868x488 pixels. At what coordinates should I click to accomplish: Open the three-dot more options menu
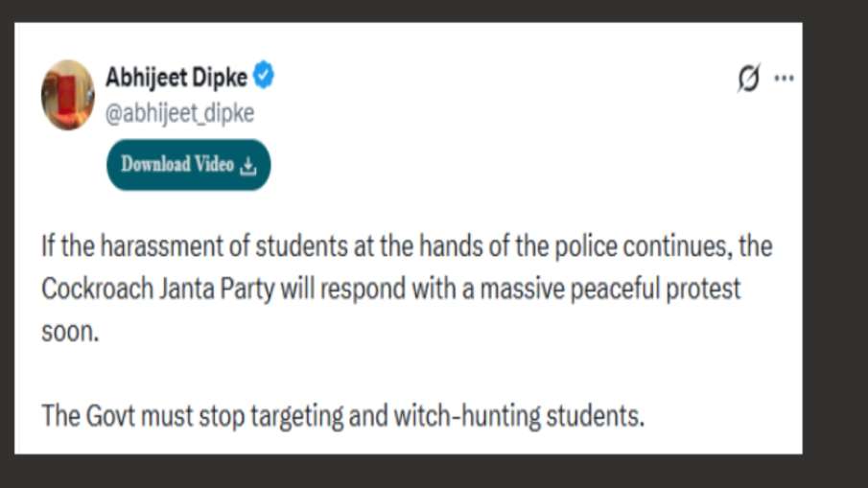coord(784,78)
